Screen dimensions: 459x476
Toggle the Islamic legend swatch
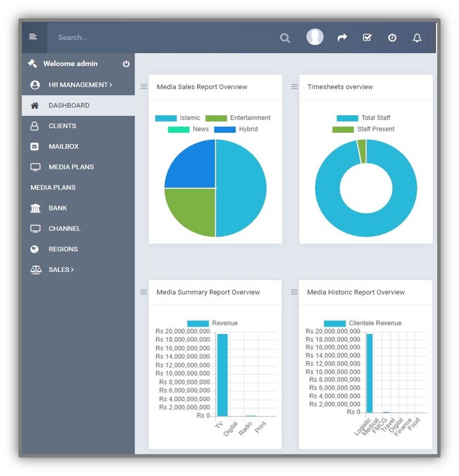pos(166,119)
